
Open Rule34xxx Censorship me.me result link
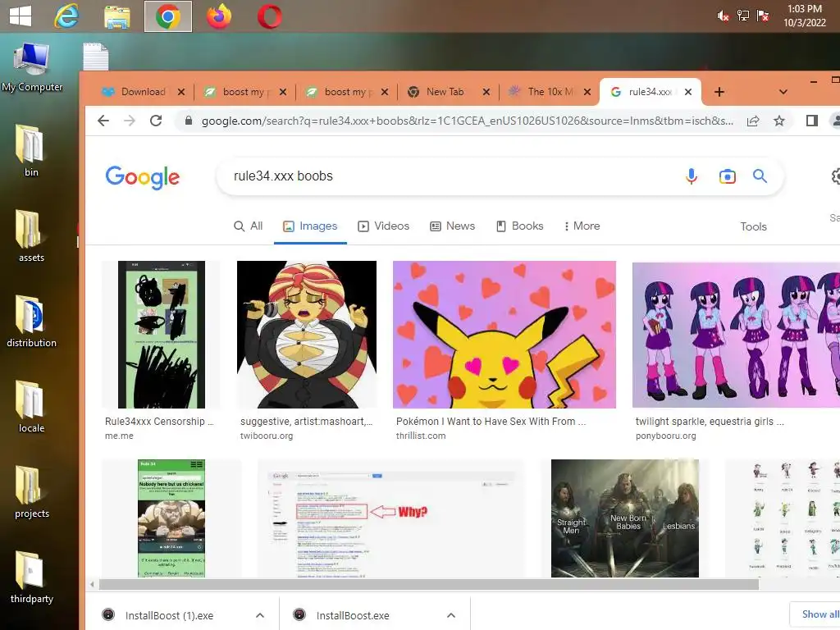click(x=159, y=428)
